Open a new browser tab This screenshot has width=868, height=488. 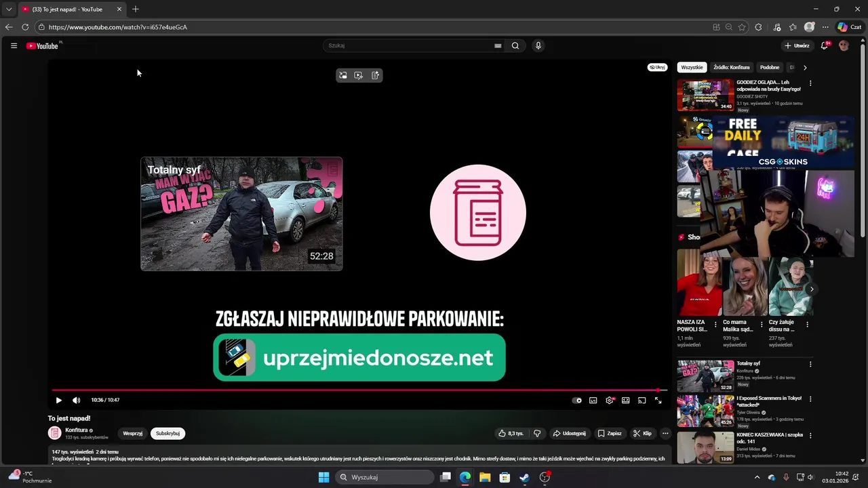[x=136, y=9]
